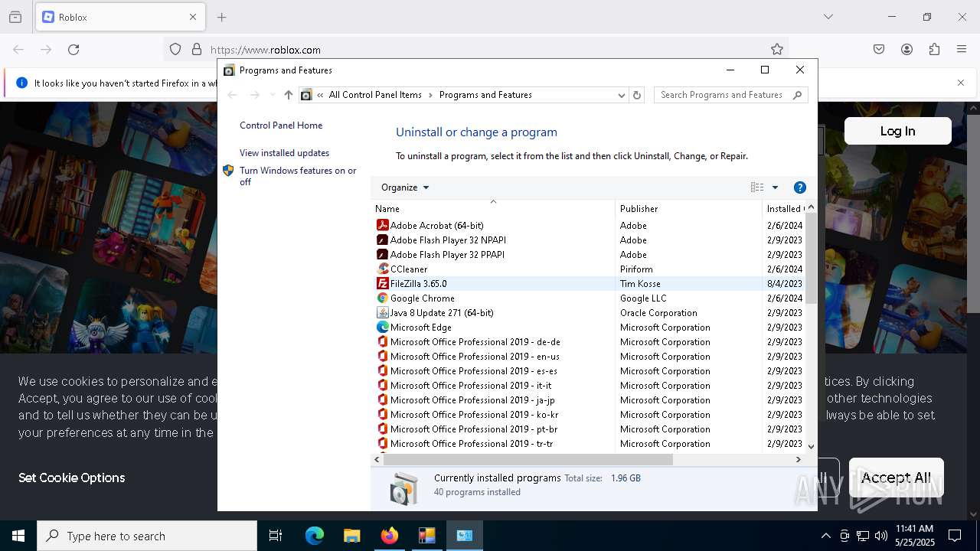Open the recent locations dropdown arrow
The image size is (980, 551).
pos(273,95)
